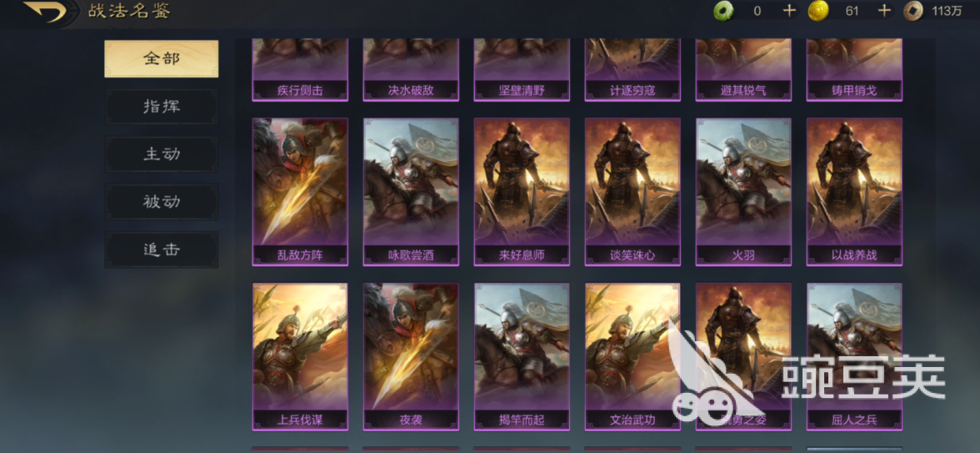Viewport: 980px width, 453px height.
Task: Add gold coins with the second plus icon
Action: point(883,11)
